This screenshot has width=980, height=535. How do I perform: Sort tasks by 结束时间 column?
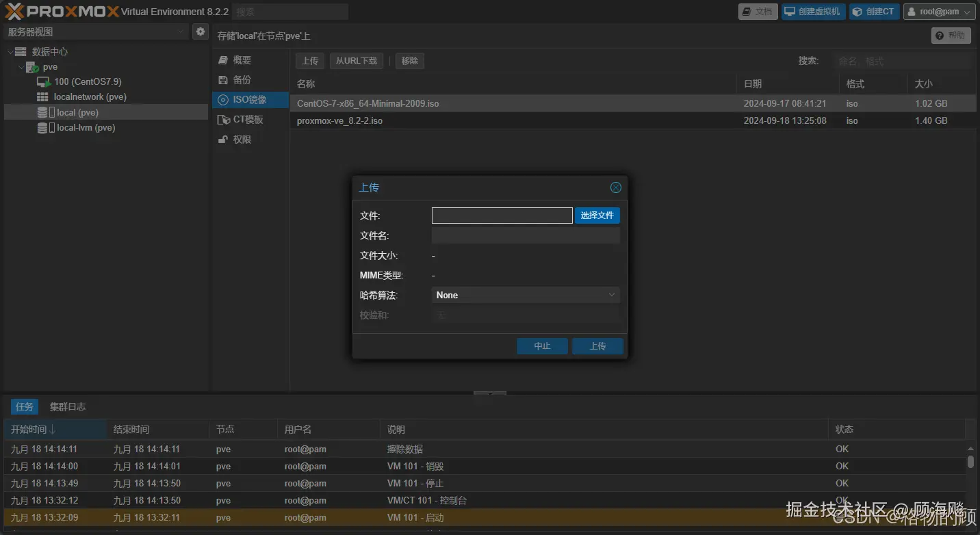157,430
